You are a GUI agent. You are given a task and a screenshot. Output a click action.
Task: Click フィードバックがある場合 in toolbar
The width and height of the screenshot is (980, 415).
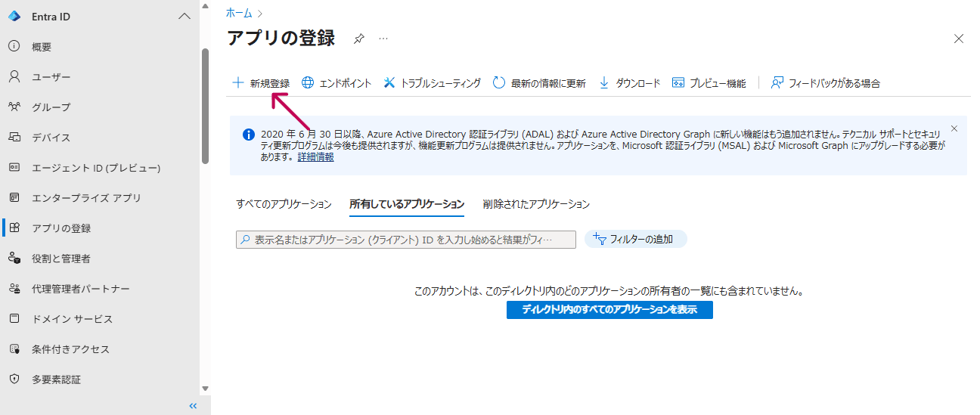coord(825,83)
